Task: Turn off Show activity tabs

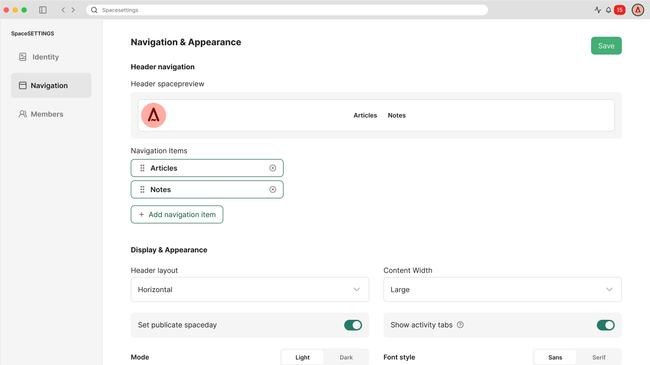Action: pyautogui.click(x=606, y=325)
